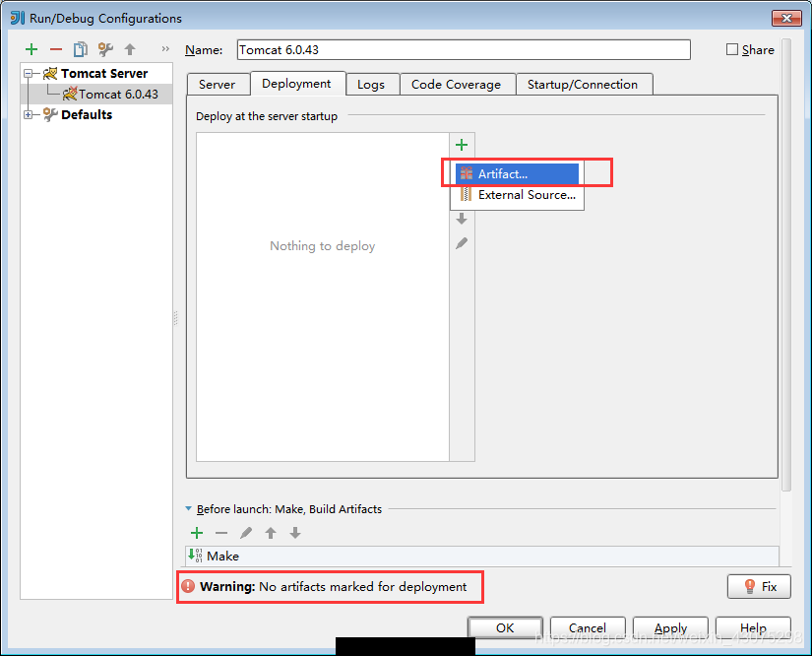812x656 pixels.
Task: Click green plus to add deployment
Action: pos(462,145)
